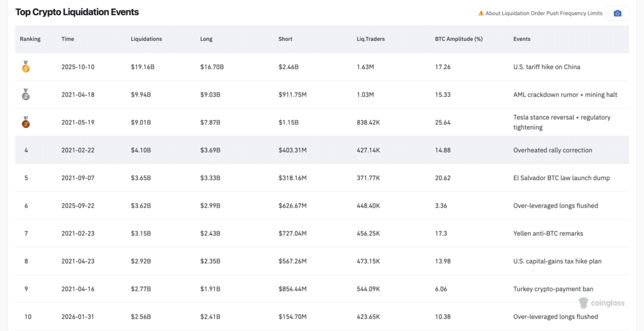
Task: Select the Liq.Traders column header
Action: pos(371,39)
